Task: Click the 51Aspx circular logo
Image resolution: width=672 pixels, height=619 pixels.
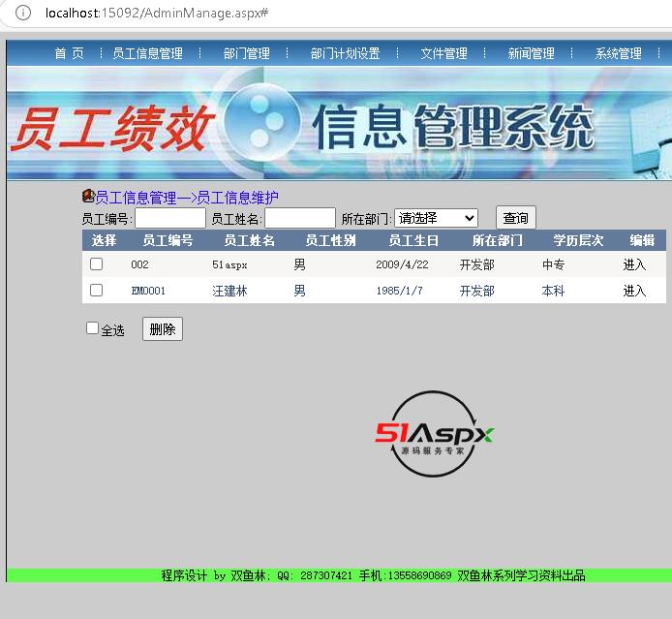Action: tap(435, 435)
